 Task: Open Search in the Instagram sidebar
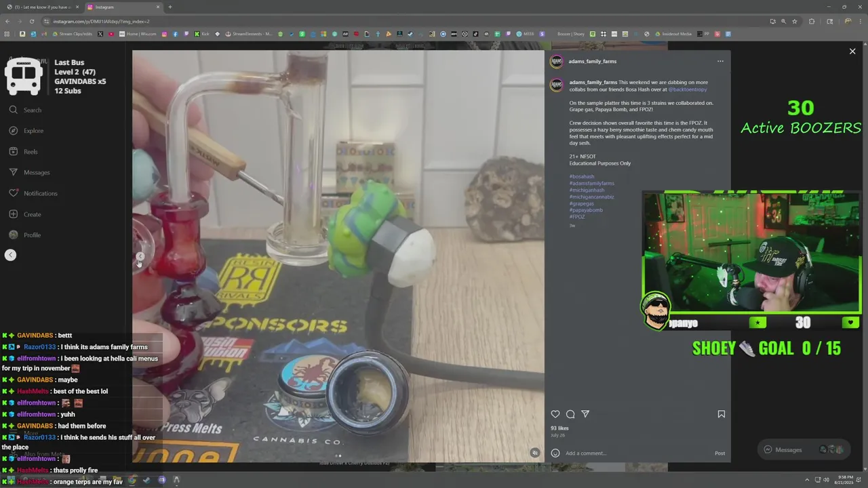pos(25,110)
